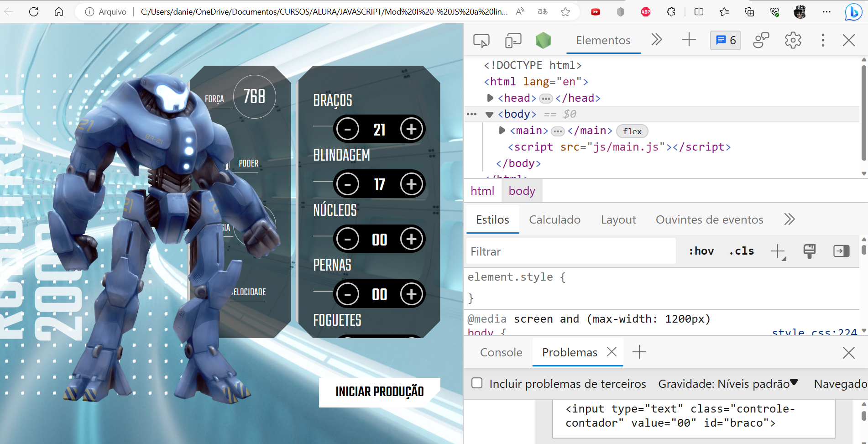Expand the head element node
The height and width of the screenshot is (444, 868).
point(490,98)
